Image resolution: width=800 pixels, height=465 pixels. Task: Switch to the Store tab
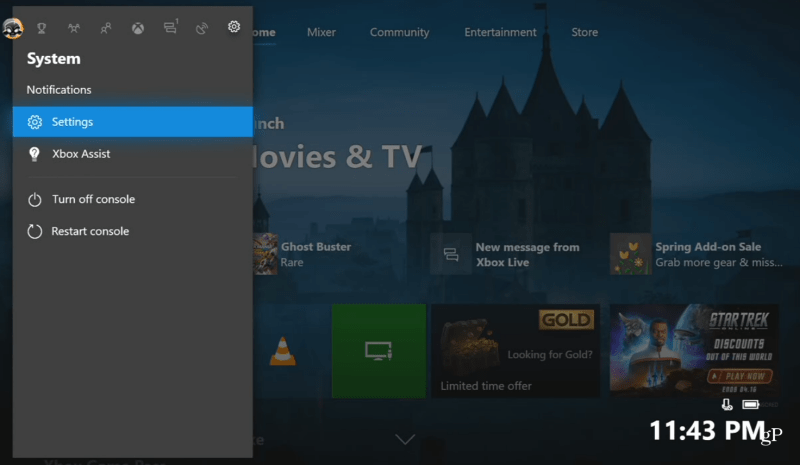pos(585,32)
